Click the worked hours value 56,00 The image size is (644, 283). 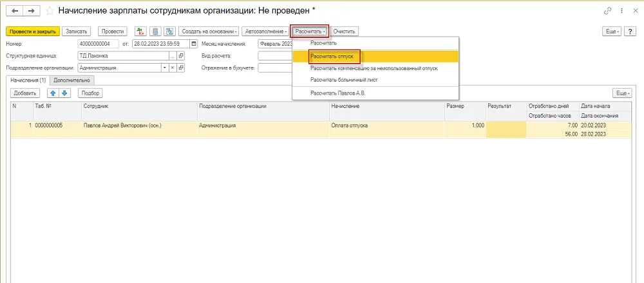553,134
